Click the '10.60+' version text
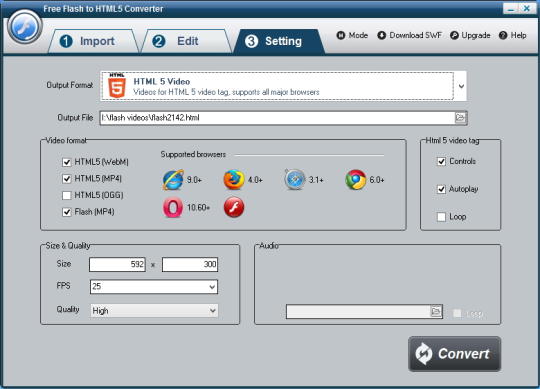 pyautogui.click(x=198, y=207)
